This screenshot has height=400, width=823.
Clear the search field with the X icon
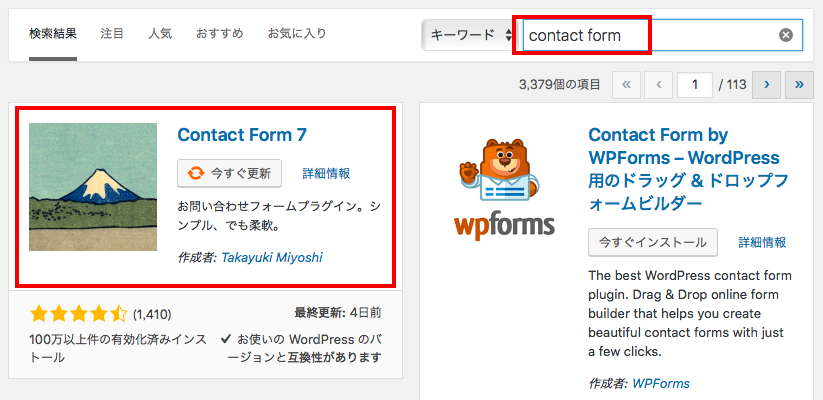(785, 35)
